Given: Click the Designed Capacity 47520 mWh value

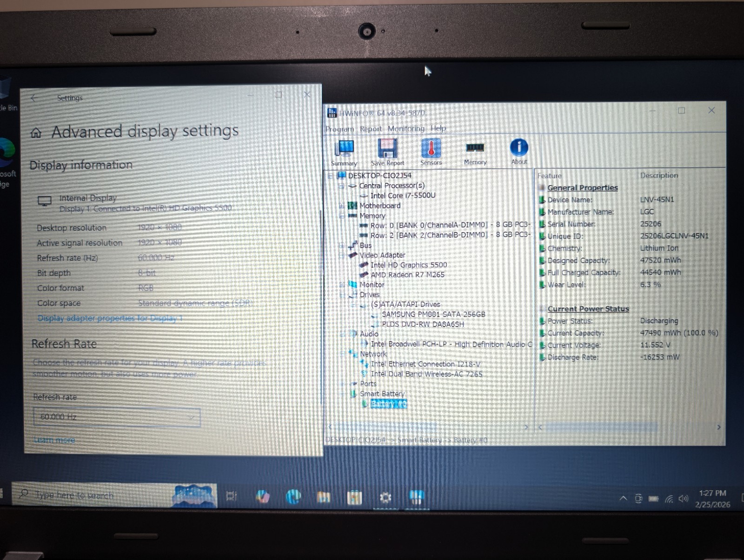Looking at the screenshot, I should (x=660, y=260).
